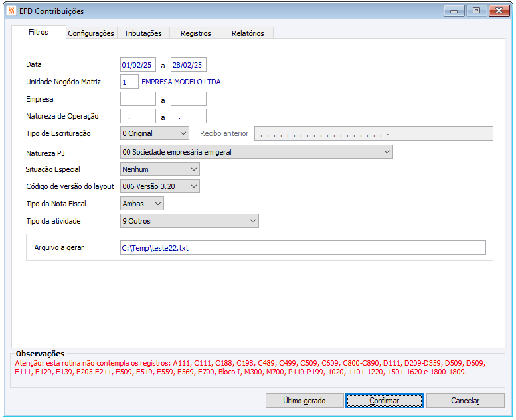Image resolution: width=516 pixels, height=420 pixels.
Task: Click the second Empresa range field
Action: (189, 99)
